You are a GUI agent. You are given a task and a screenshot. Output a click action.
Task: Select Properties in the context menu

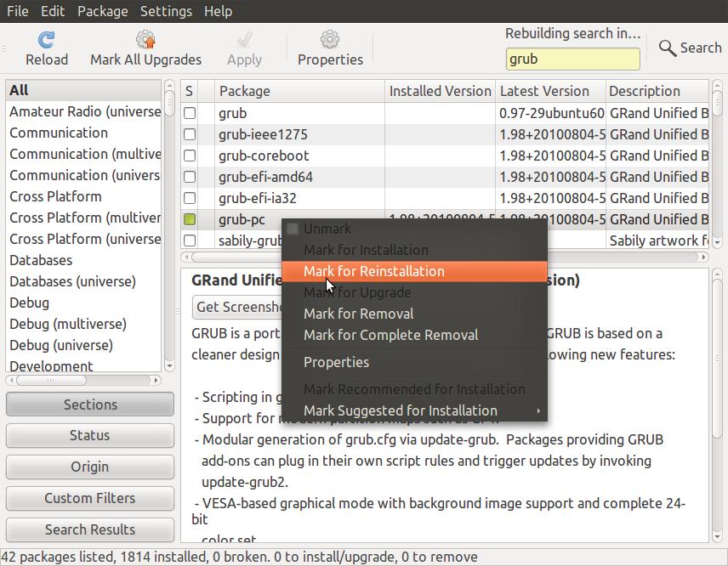point(414,362)
